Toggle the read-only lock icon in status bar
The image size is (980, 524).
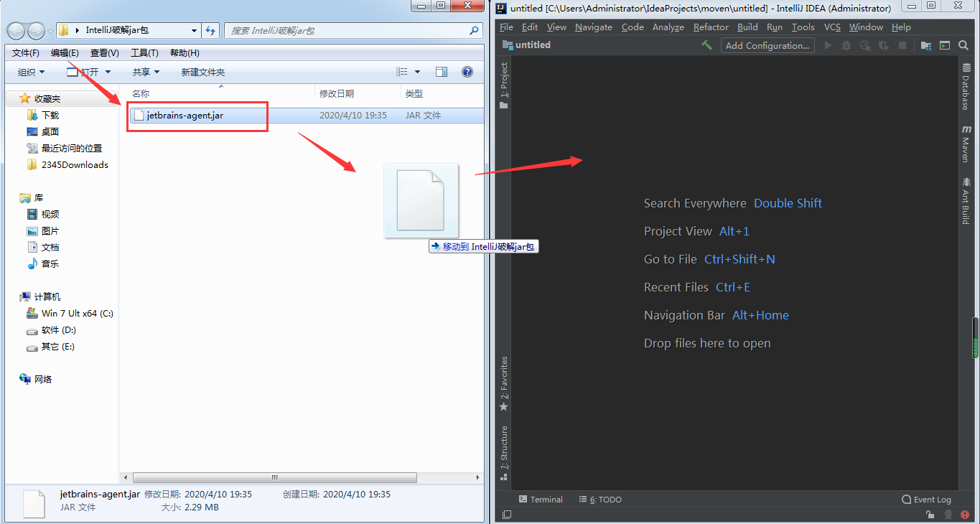930,515
